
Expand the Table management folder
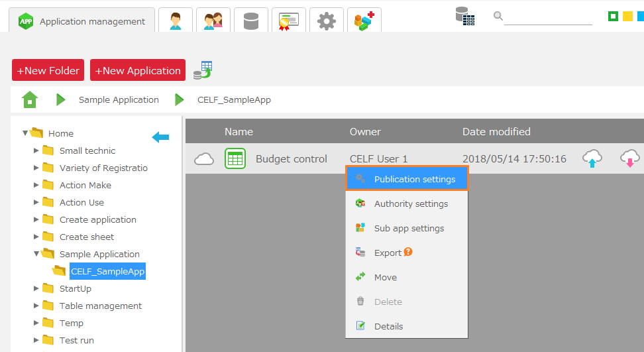36,306
